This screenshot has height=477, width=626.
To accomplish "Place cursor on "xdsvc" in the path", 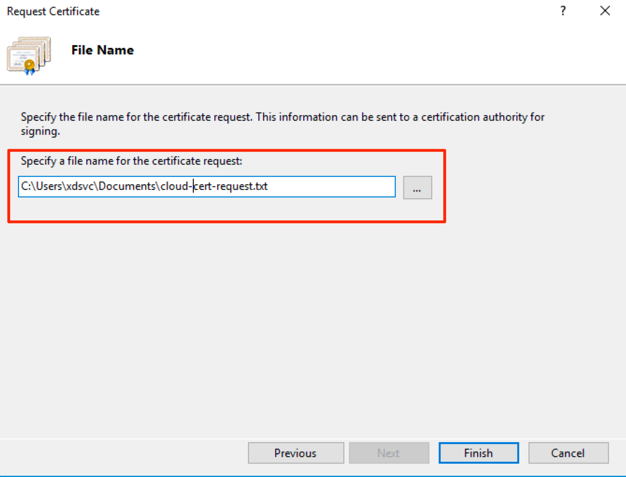I will pyautogui.click(x=79, y=187).
